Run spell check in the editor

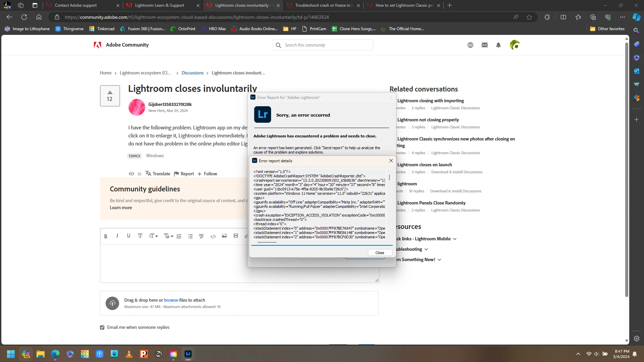click(201, 236)
